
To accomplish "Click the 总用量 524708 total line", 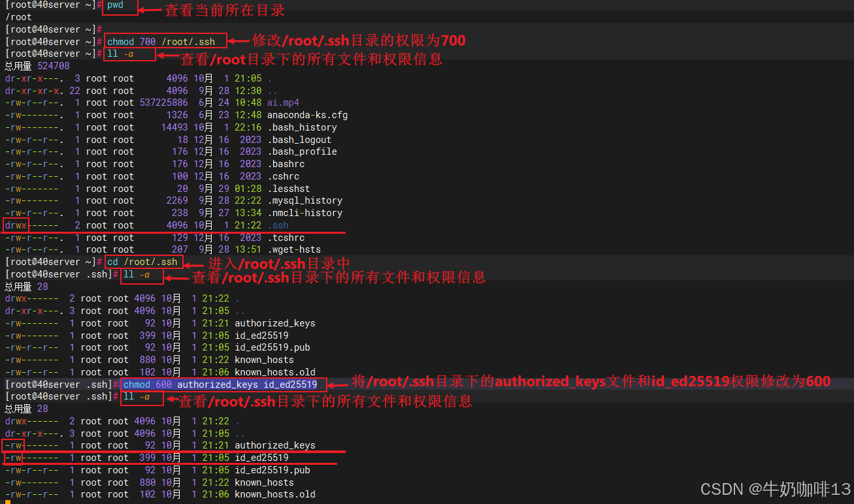I will point(37,66).
